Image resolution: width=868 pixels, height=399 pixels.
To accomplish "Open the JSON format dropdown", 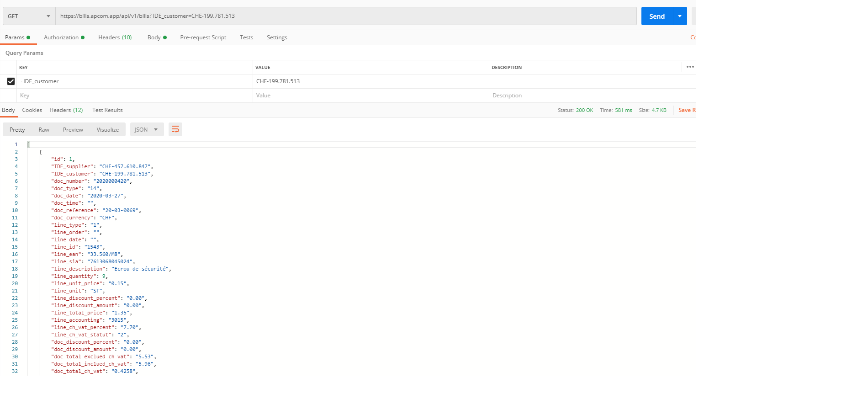I will [146, 130].
